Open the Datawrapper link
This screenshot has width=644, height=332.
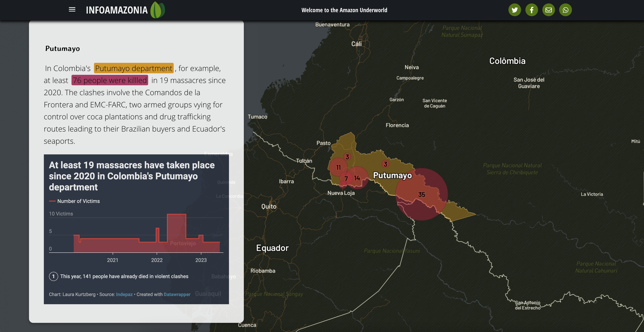(177, 294)
